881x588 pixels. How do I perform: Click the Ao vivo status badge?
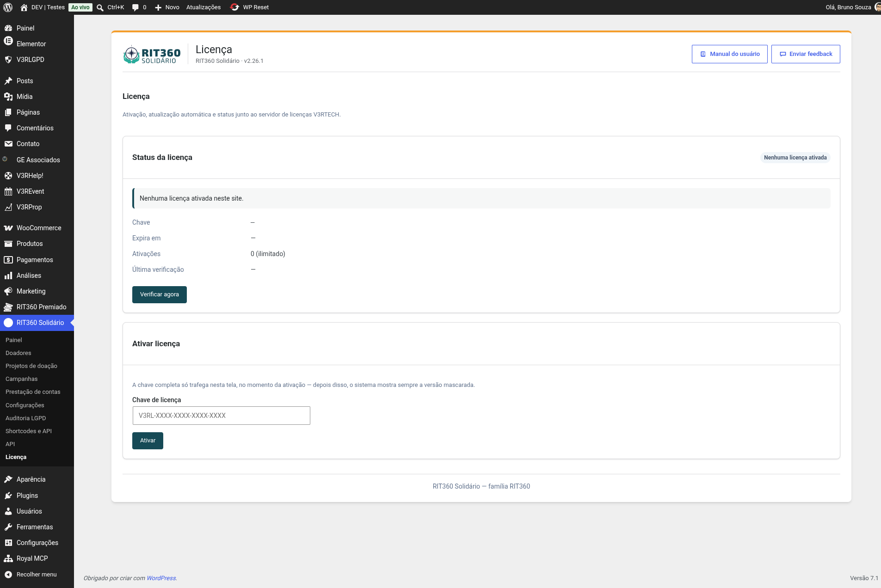coord(80,7)
